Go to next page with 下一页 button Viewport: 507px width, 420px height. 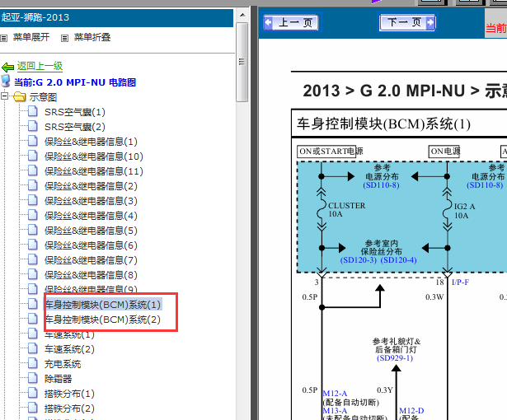point(407,22)
